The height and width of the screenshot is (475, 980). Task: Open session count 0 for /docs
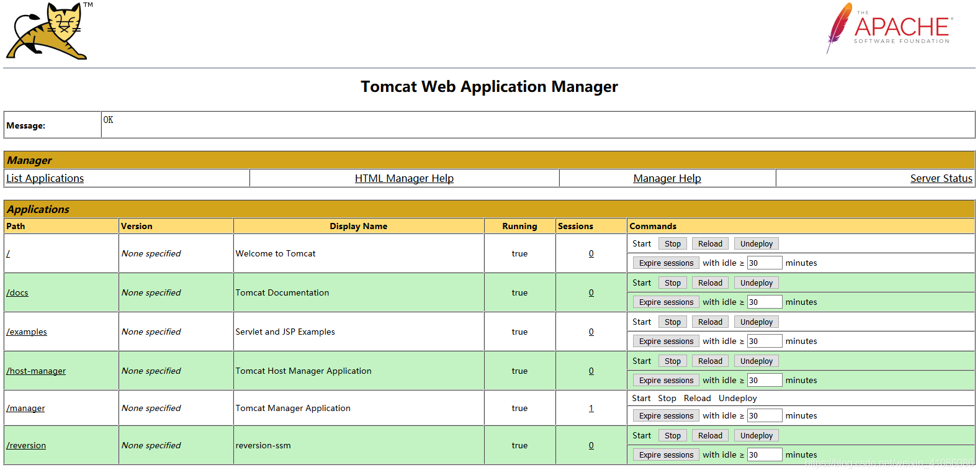[591, 292]
